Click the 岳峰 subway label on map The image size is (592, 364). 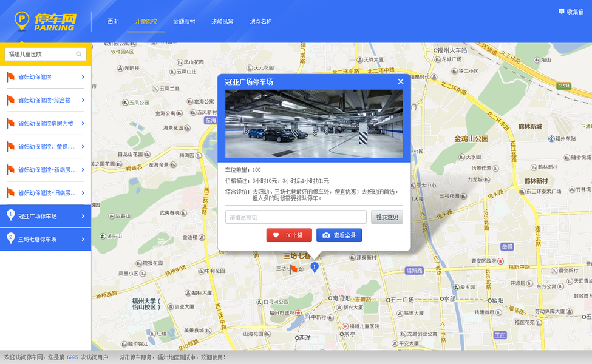click(508, 246)
